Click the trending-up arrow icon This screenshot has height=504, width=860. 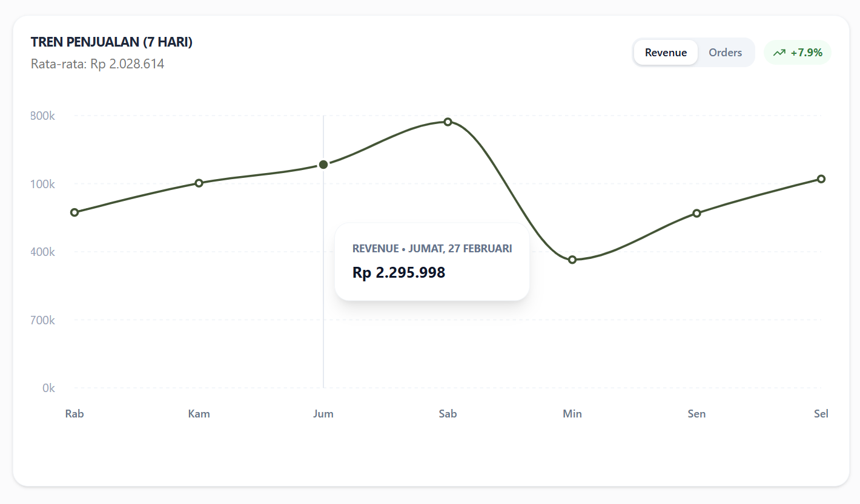pyautogui.click(x=779, y=53)
